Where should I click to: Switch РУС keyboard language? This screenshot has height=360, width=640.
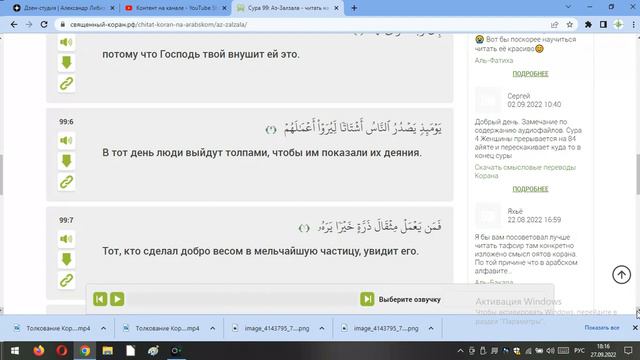(x=579, y=351)
